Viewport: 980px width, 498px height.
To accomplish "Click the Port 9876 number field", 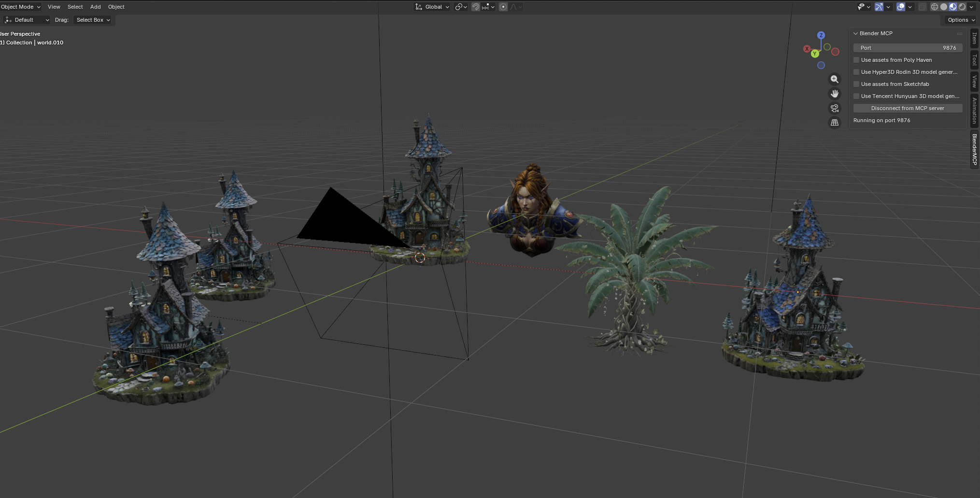I will (x=908, y=48).
